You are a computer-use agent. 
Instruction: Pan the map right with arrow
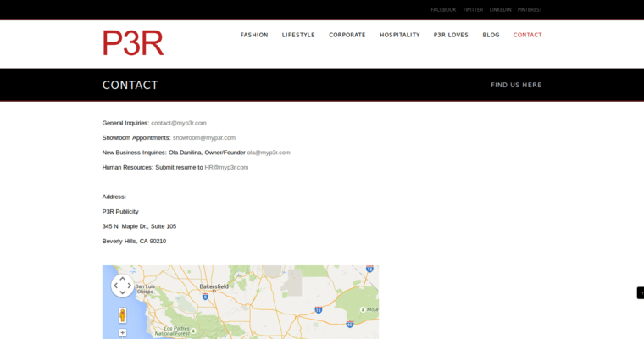[x=130, y=286]
